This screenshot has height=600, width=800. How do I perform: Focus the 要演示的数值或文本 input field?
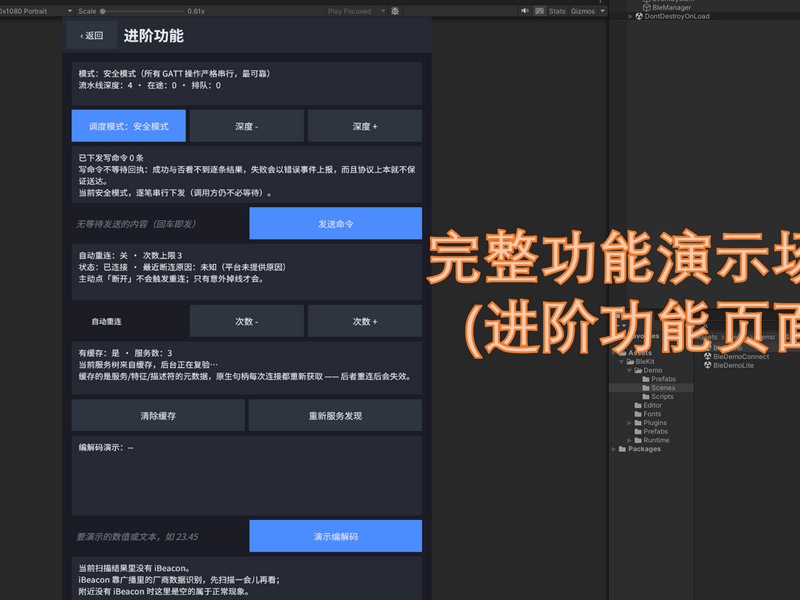159,536
